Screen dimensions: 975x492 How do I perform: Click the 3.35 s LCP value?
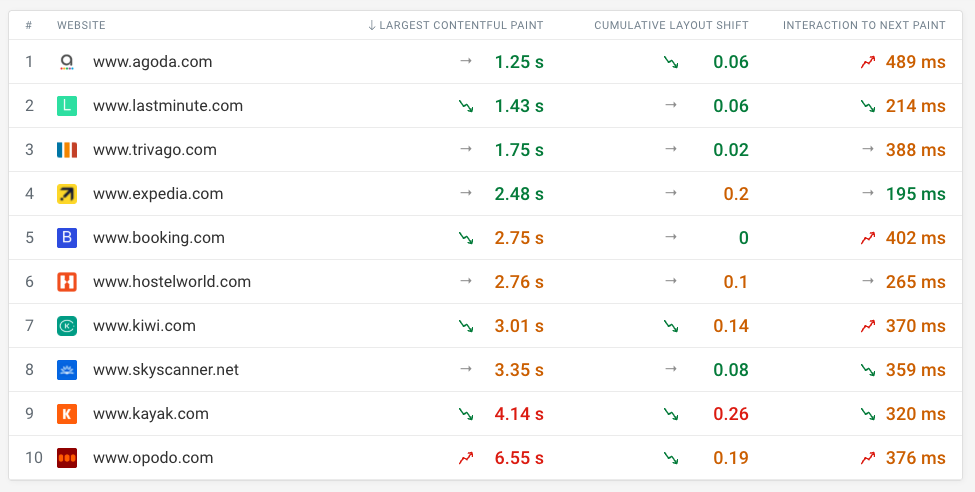pyautogui.click(x=519, y=370)
